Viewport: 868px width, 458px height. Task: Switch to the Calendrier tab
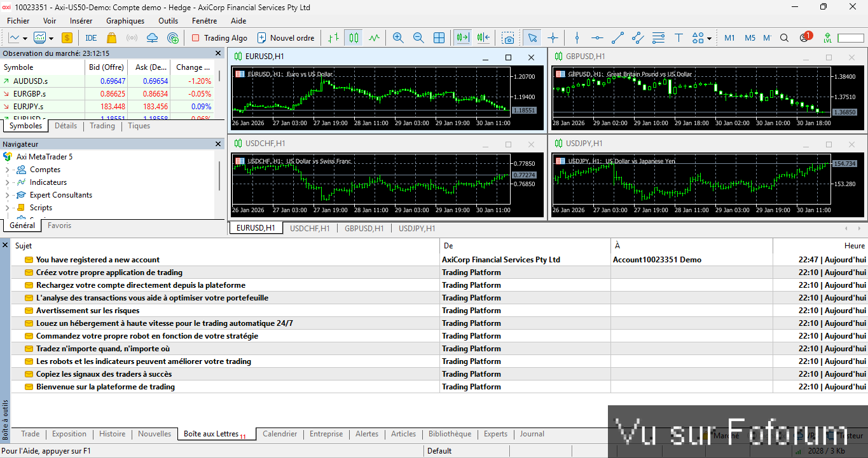tap(280, 434)
